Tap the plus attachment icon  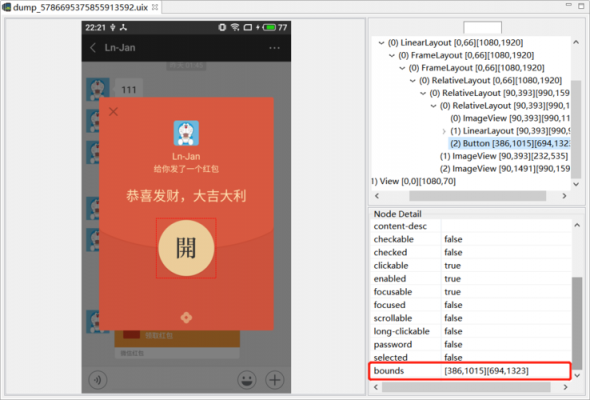point(275,380)
